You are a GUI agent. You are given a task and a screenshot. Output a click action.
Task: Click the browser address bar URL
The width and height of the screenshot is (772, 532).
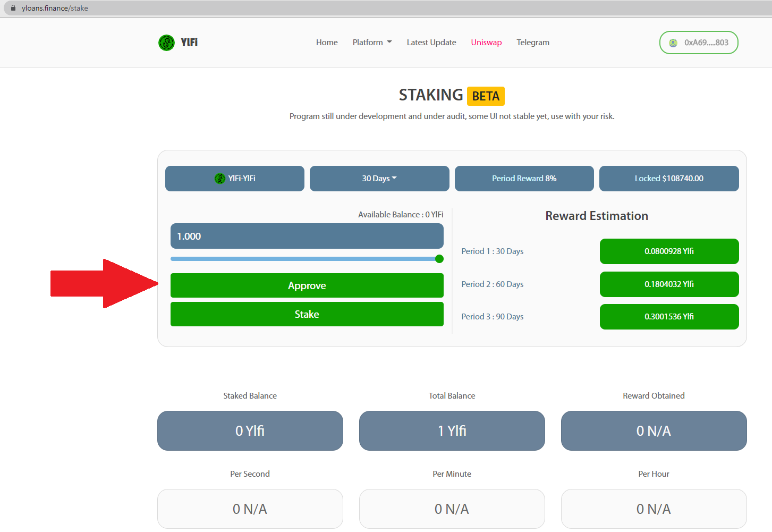tap(55, 8)
